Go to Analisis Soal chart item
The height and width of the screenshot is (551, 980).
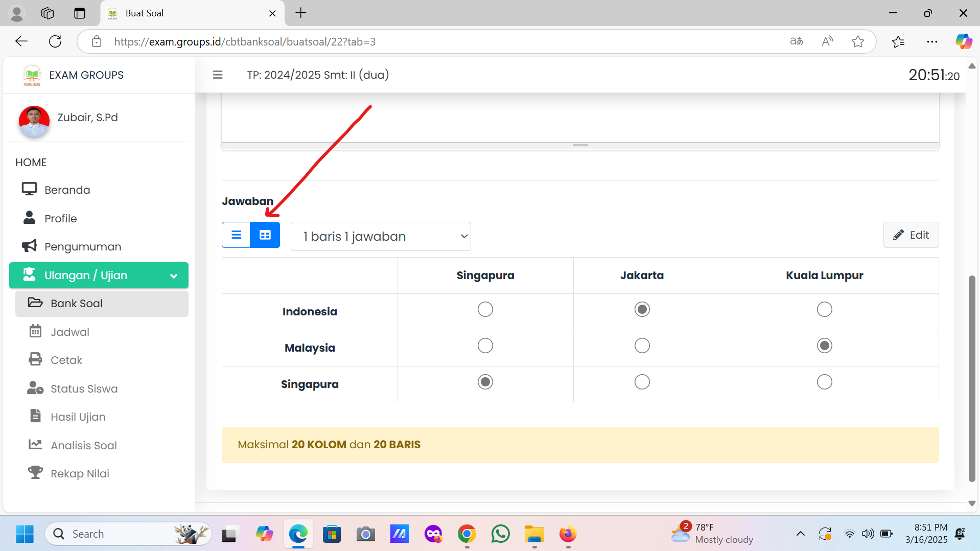click(83, 446)
